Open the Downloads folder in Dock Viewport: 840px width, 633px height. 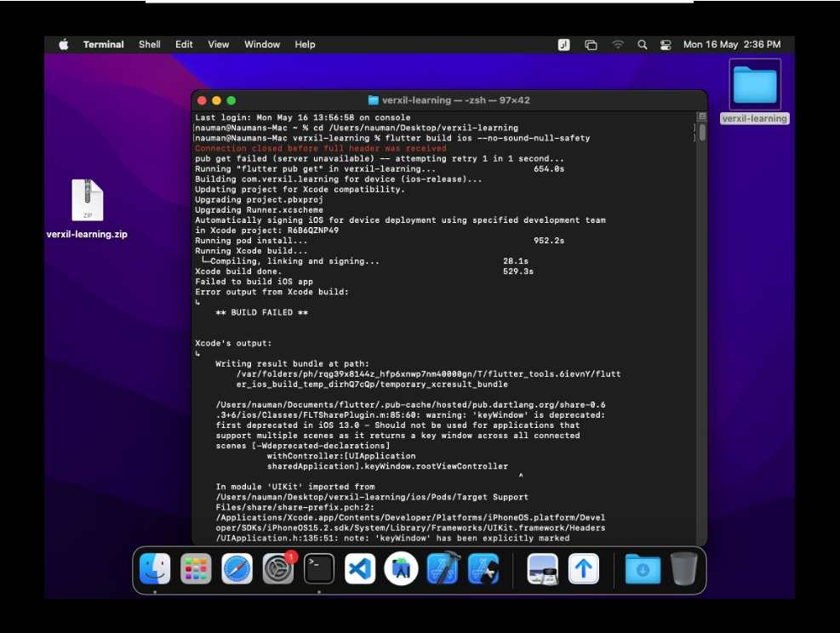tap(643, 568)
